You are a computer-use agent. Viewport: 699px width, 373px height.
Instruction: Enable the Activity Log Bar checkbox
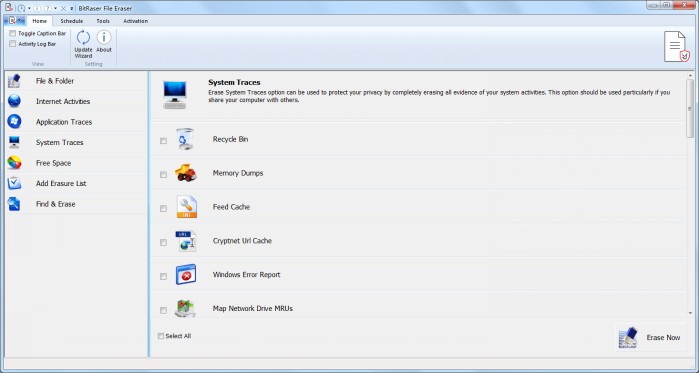click(12, 44)
